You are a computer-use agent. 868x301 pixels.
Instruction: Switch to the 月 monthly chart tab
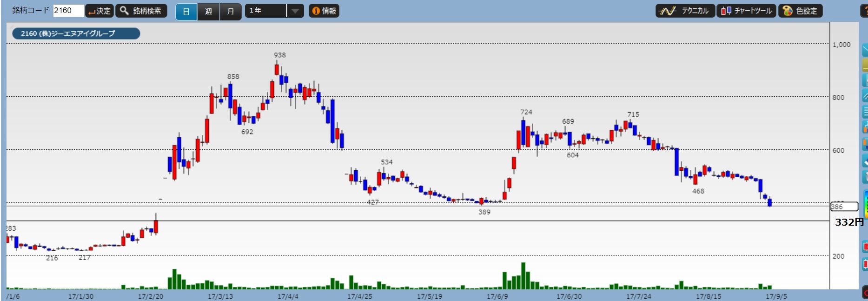pos(231,11)
